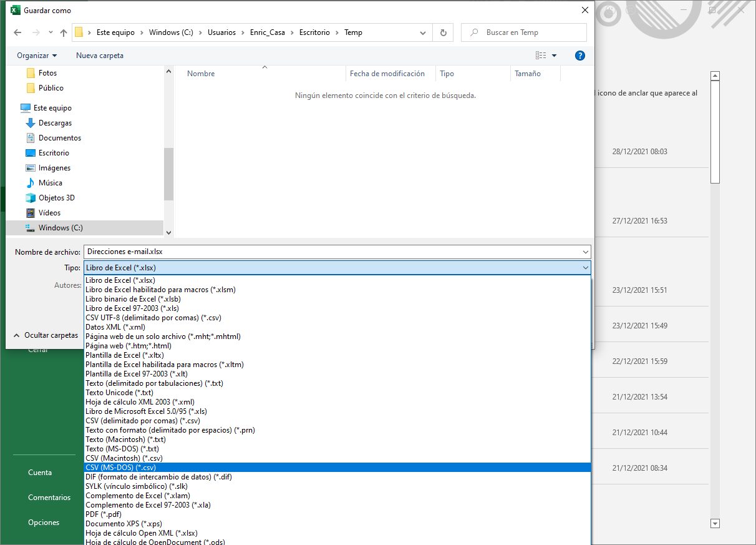
Task: Open Cuenta in Excel backstage
Action: click(x=40, y=473)
